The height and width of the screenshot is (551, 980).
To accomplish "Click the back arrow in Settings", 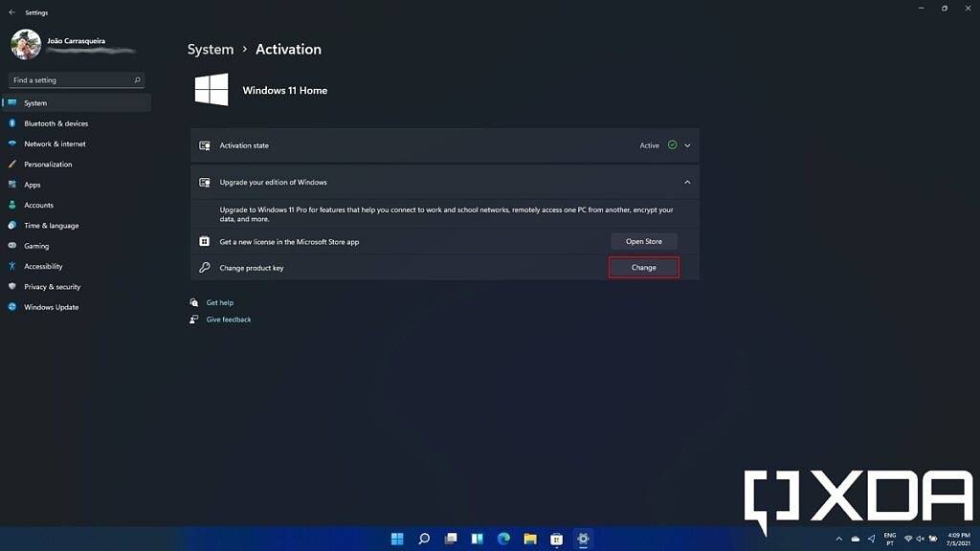I will (11, 11).
